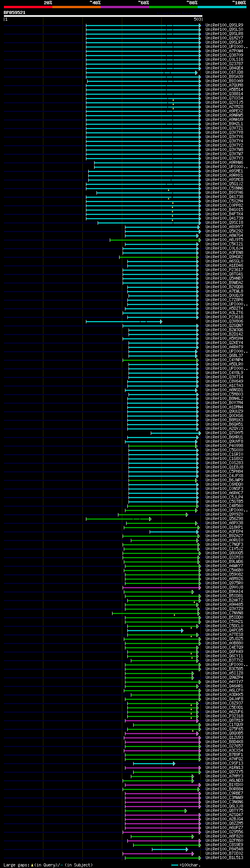This screenshot has width=250, height=868.
Task: Select the UniRef100_Q9V0J8 label
Action: (x=224, y=587)
